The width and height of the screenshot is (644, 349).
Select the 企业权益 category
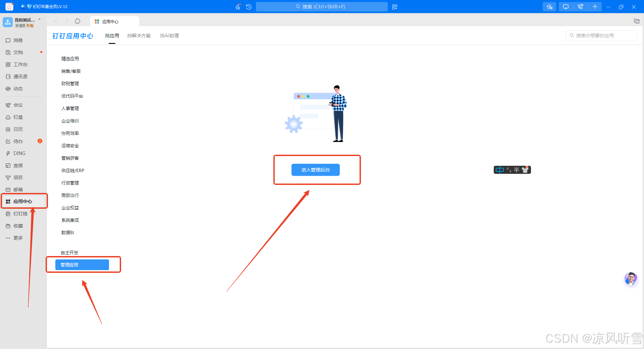click(x=70, y=208)
